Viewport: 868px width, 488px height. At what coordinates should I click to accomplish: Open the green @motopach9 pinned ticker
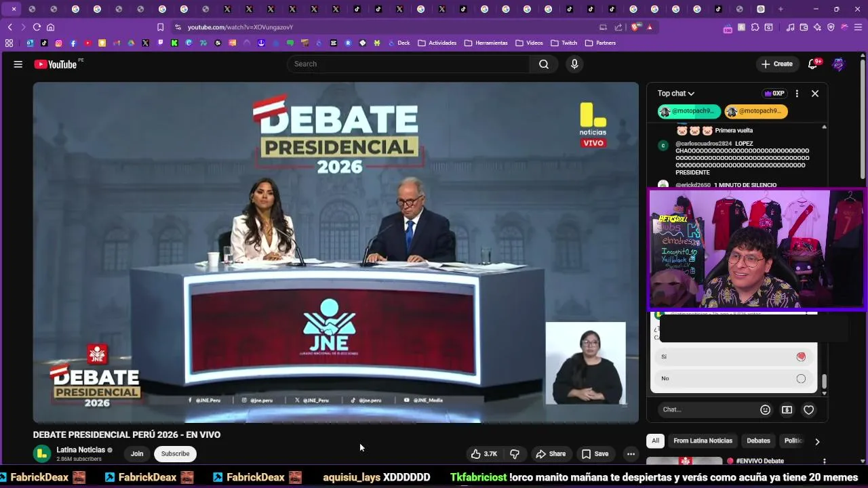[689, 111]
